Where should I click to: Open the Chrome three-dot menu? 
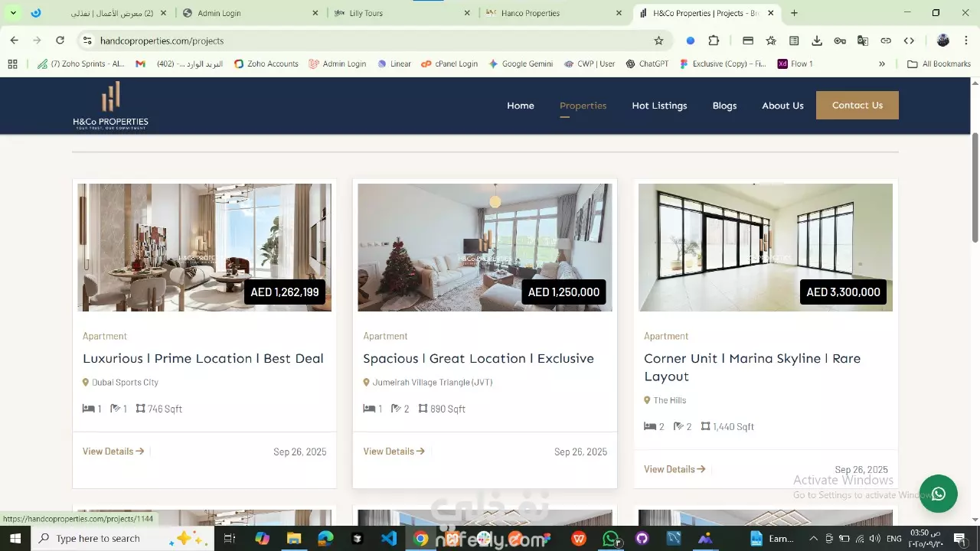click(966, 41)
